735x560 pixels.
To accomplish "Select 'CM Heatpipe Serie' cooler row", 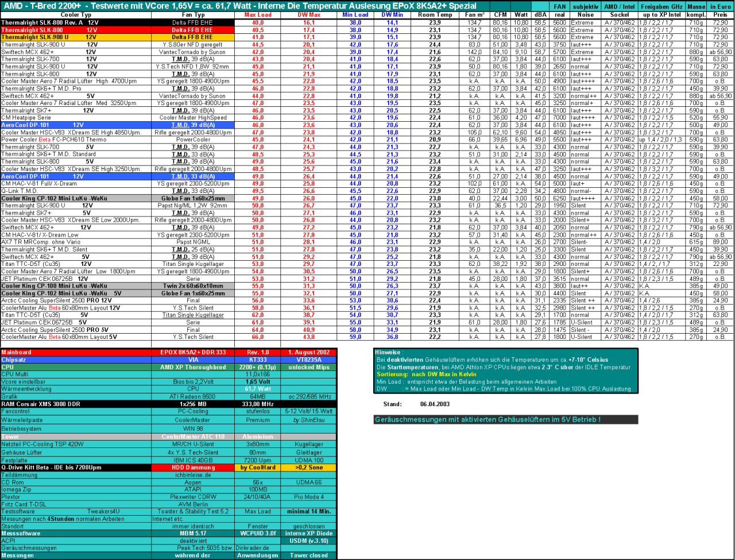I will [x=76, y=117].
